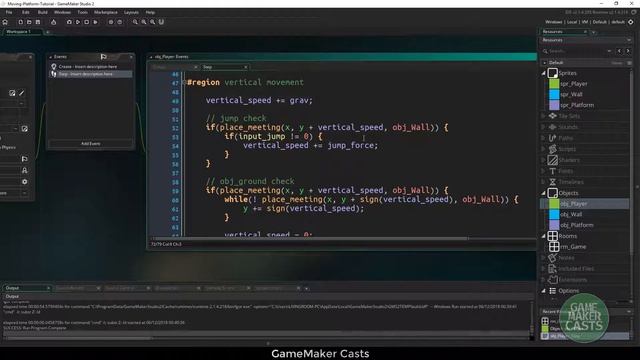Image resolution: width=640 pixels, height=360 pixels.
Task: Zoom in using the third magnifier icon
Action: [x=152, y=22]
